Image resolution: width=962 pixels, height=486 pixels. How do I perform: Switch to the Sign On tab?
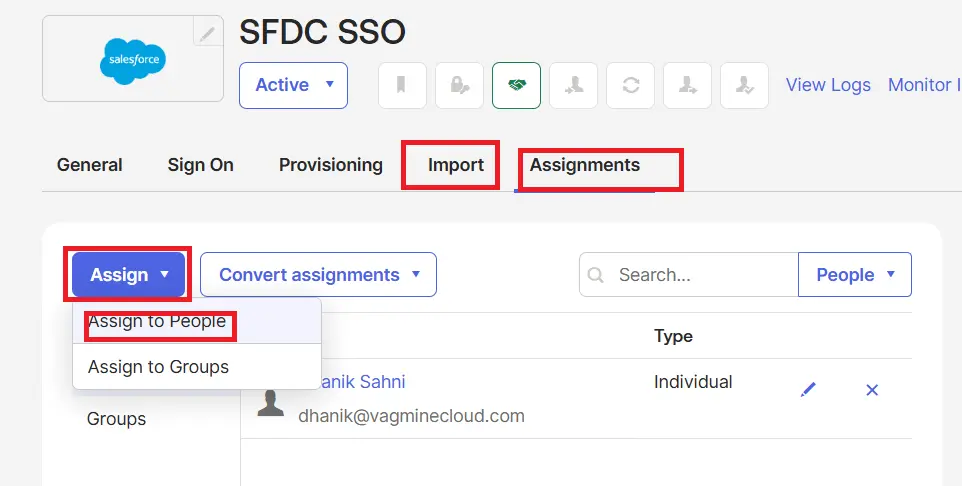(201, 165)
